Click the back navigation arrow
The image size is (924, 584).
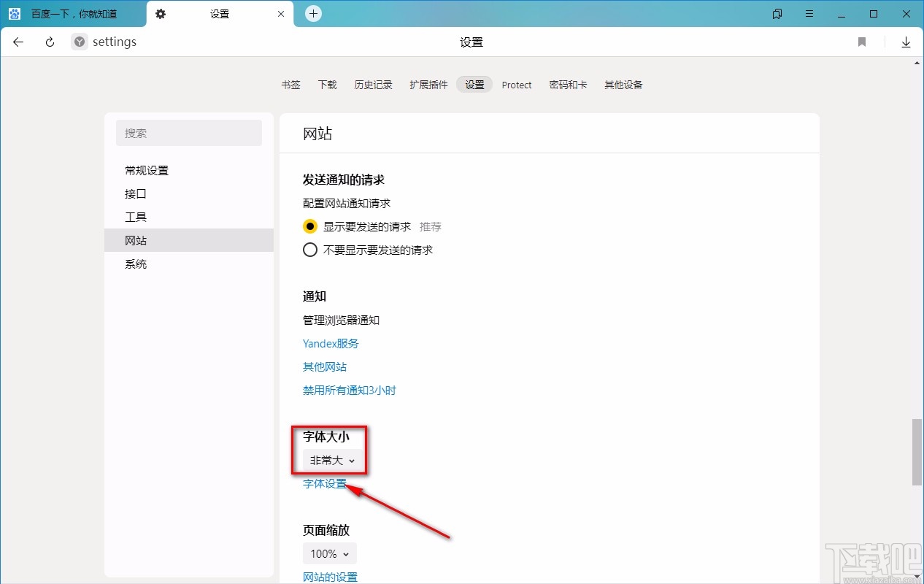pyautogui.click(x=18, y=42)
